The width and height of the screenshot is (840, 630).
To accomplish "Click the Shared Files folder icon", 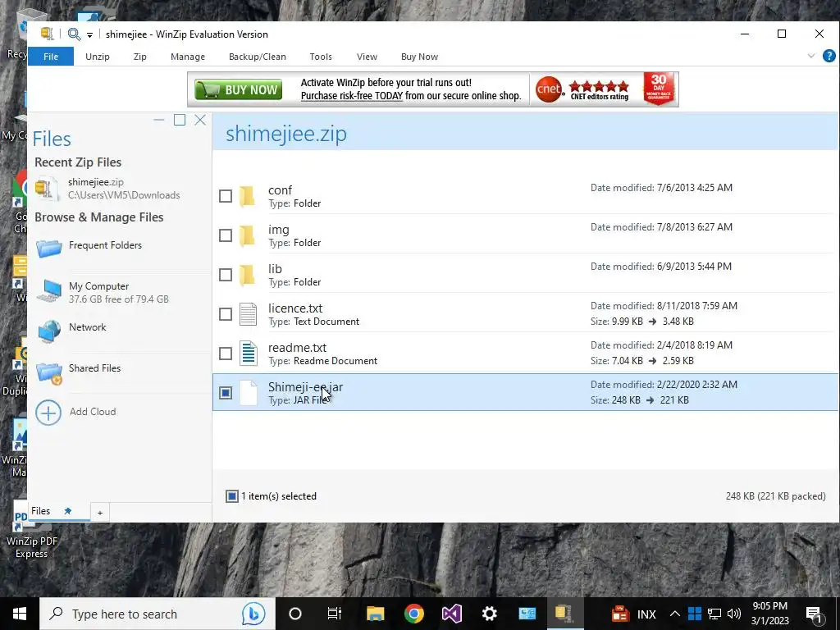I will [x=49, y=373].
